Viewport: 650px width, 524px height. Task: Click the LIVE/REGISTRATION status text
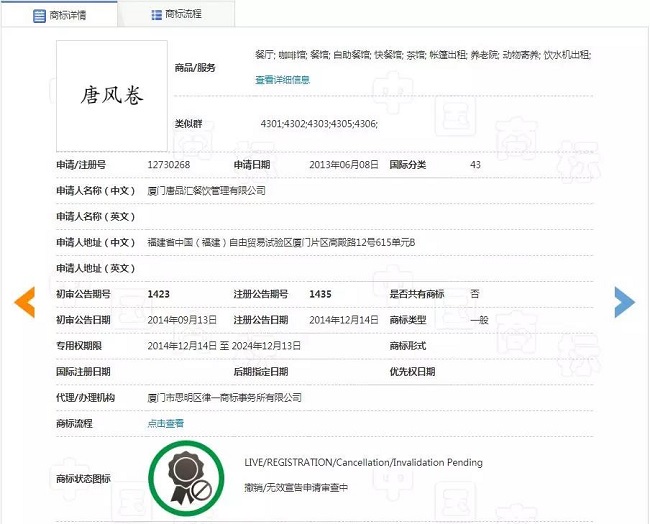[363, 463]
